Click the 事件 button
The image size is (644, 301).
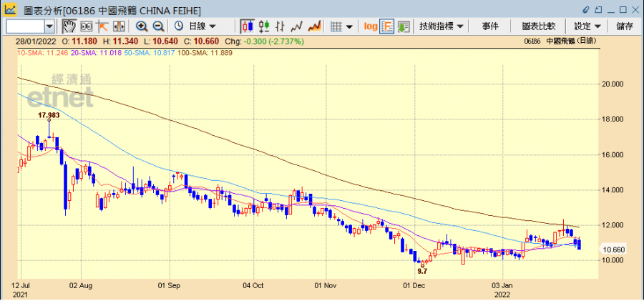490,26
